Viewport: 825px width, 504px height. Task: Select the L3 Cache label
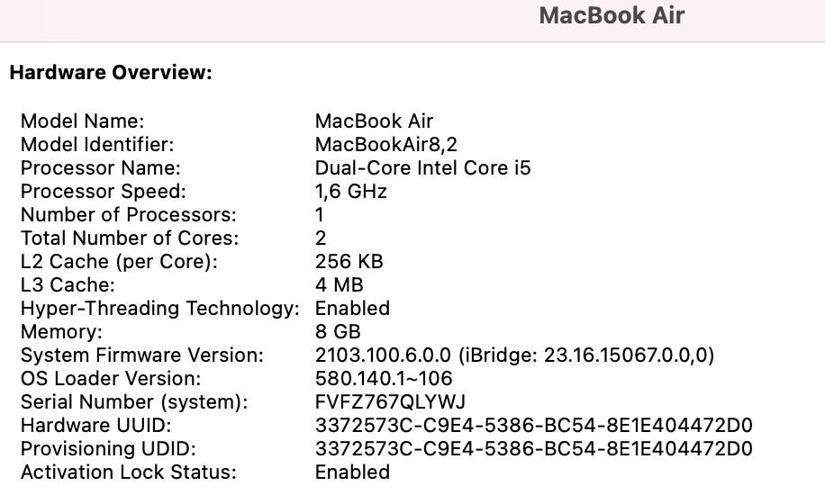click(x=68, y=284)
